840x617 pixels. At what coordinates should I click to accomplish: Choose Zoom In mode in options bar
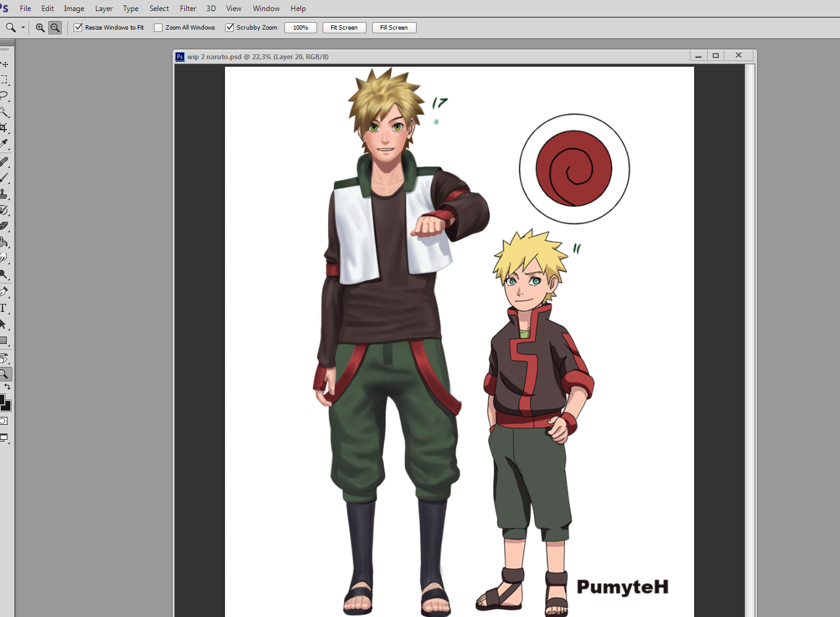(40, 28)
